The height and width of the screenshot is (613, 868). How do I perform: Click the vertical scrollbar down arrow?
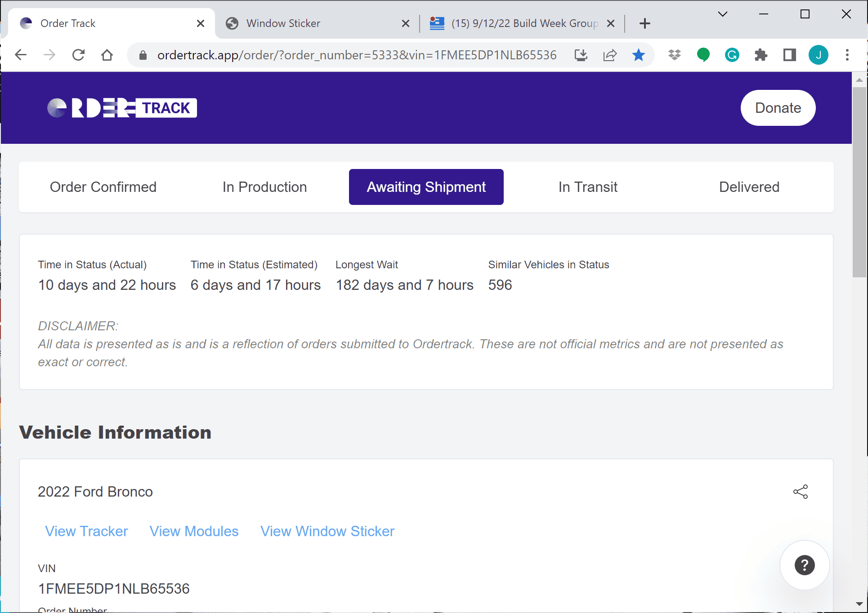pyautogui.click(x=859, y=604)
